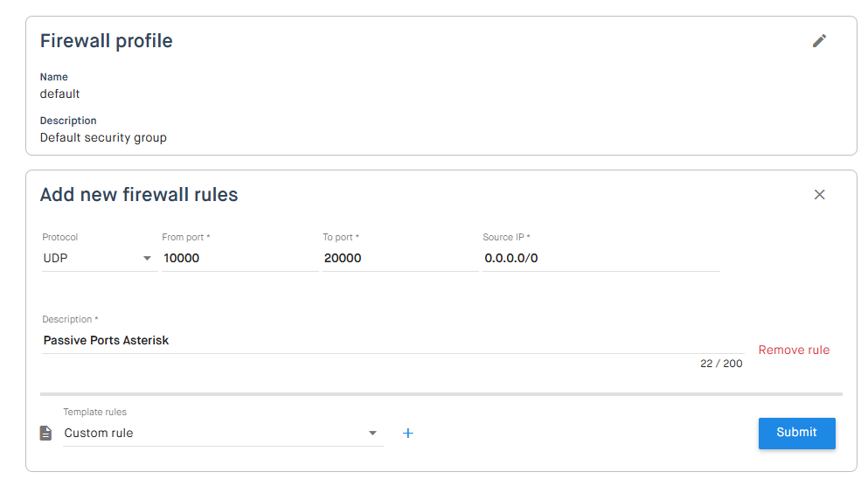Select the profile name default

[59, 94]
